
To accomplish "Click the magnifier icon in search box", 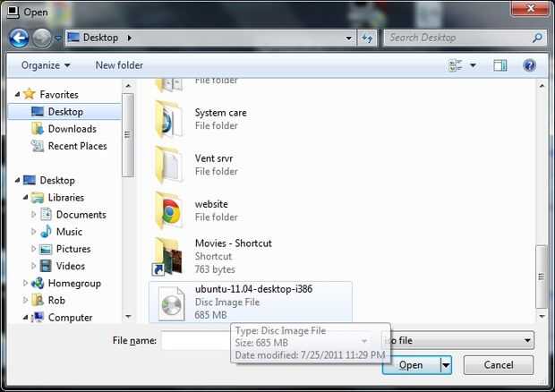I will [537, 38].
